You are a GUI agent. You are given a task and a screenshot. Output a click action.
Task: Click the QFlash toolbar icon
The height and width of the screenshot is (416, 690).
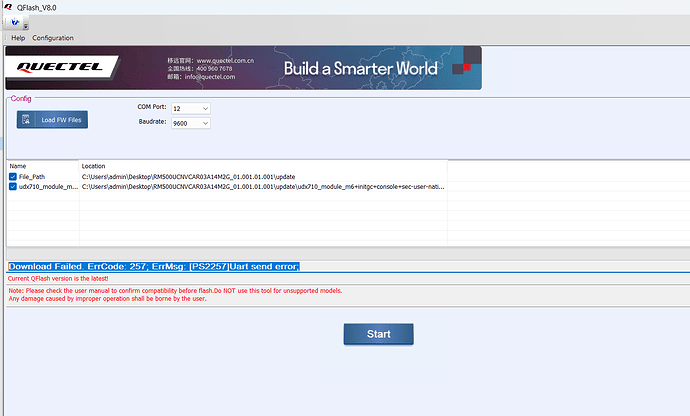point(15,22)
